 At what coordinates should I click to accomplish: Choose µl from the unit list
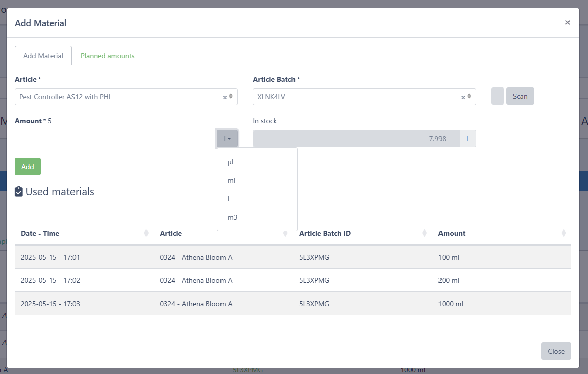pos(231,162)
